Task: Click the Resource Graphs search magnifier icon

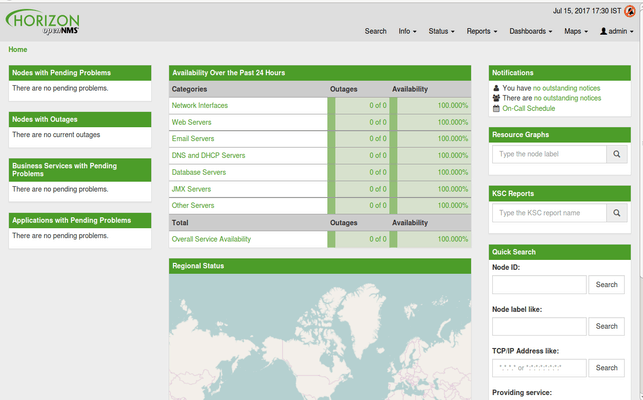Action: point(618,155)
